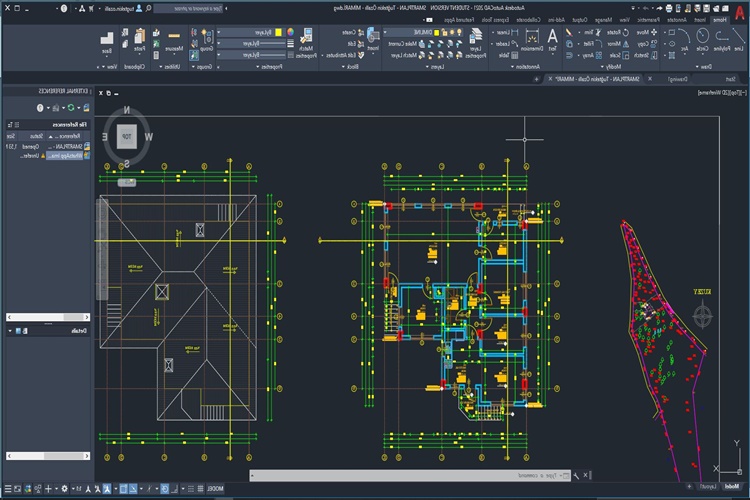Viewport: 750px width, 500px height.
Task: Click the Plot printer icon in quick access
Action: coord(669,8)
